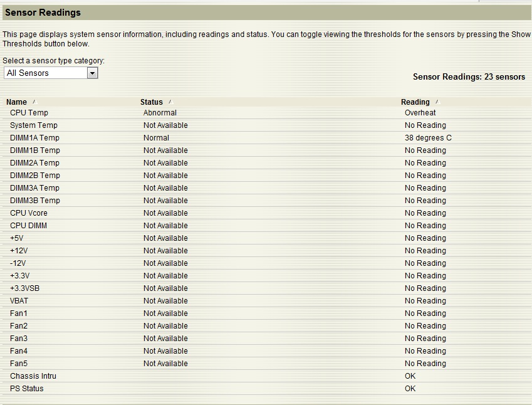Select the Fan3 sensor row
The image size is (532, 405).
tap(19, 339)
